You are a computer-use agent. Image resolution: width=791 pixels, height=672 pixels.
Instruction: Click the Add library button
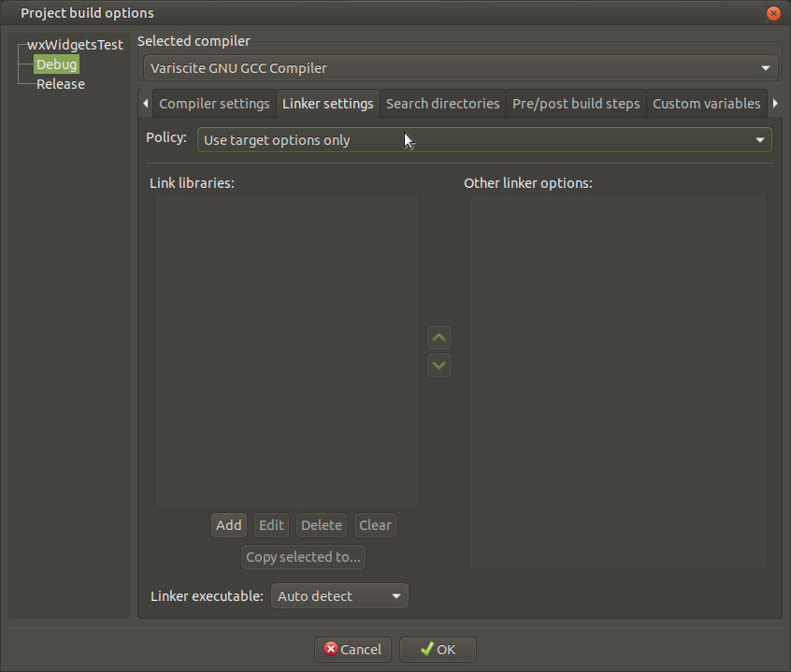pos(228,525)
